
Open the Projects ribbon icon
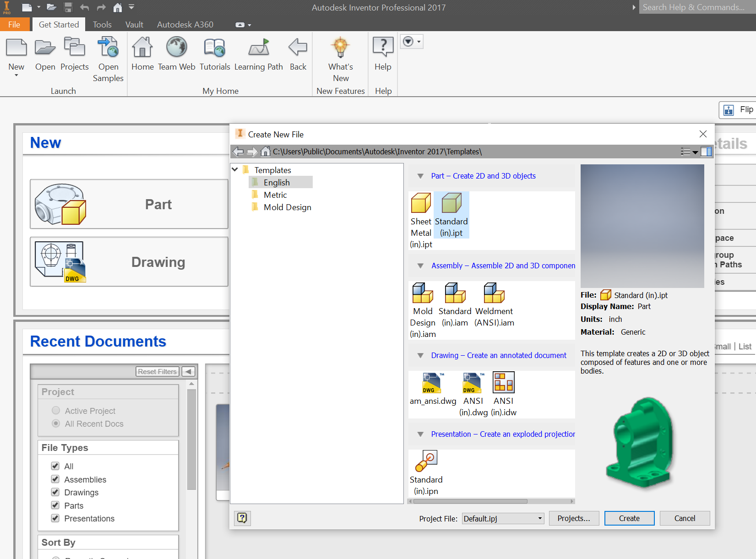tap(74, 47)
